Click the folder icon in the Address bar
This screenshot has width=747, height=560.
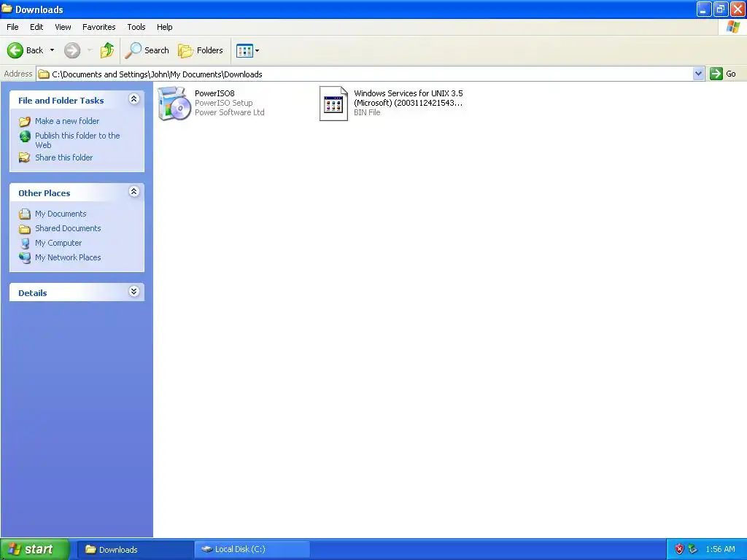pos(44,74)
